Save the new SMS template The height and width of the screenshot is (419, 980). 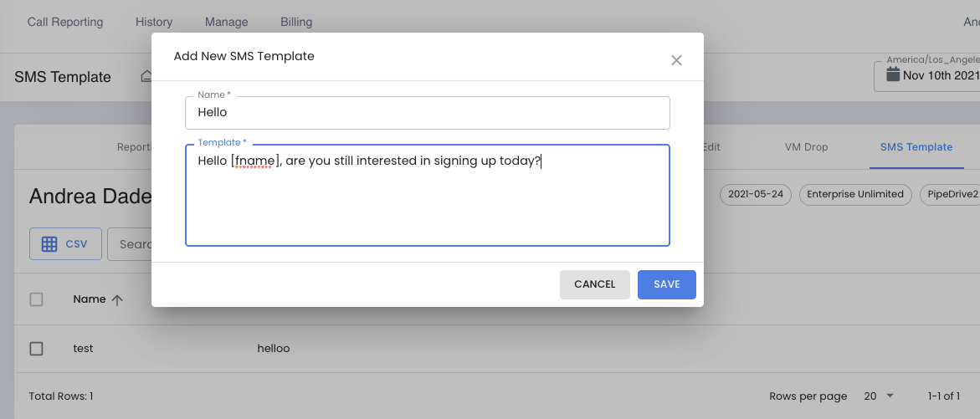pos(667,284)
